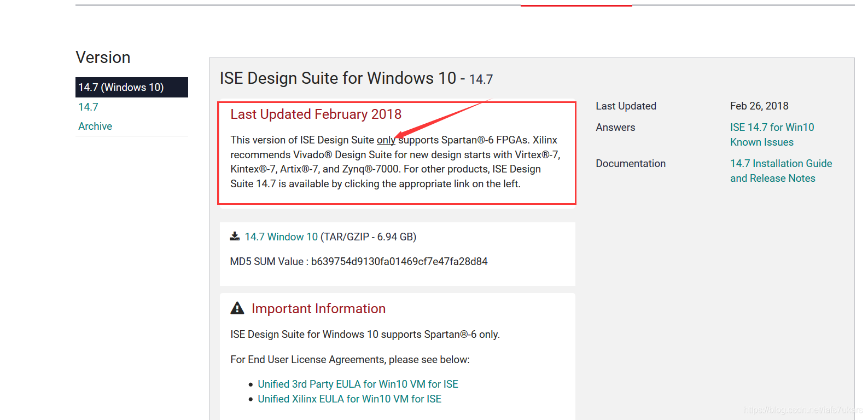This screenshot has width=868, height=420.
Task: Open ISE 14.7 for Win10 Known Issues
Action: 772,135
